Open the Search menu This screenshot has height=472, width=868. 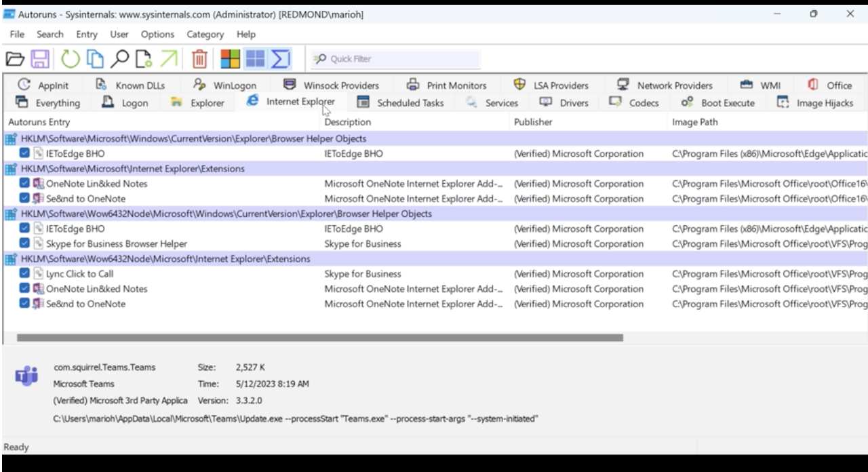(x=50, y=34)
